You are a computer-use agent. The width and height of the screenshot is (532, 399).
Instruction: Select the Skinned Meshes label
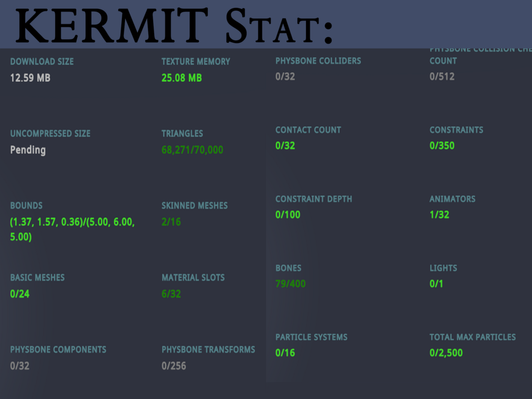coord(194,206)
